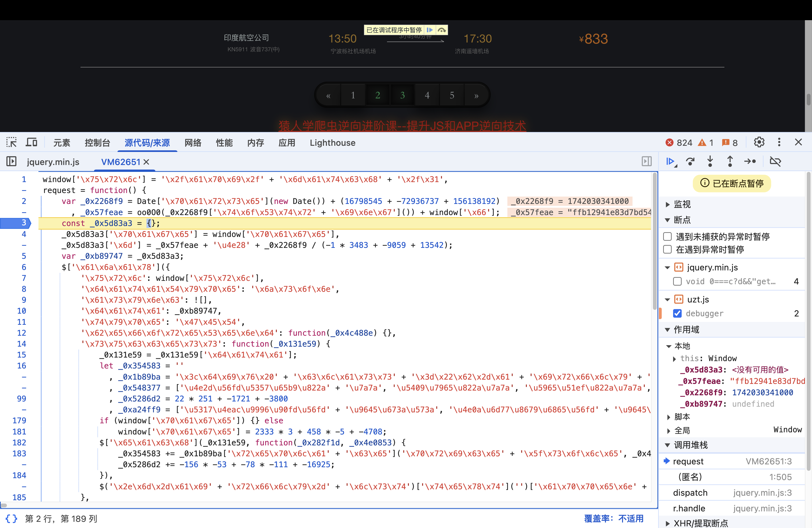Uncheck the debugger breakpoint in uzt.js

coord(677,313)
